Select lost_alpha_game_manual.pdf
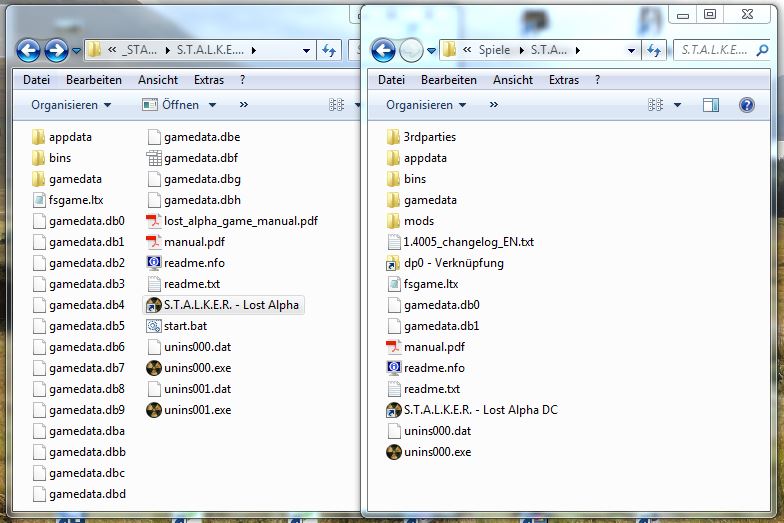 pyautogui.click(x=232, y=221)
